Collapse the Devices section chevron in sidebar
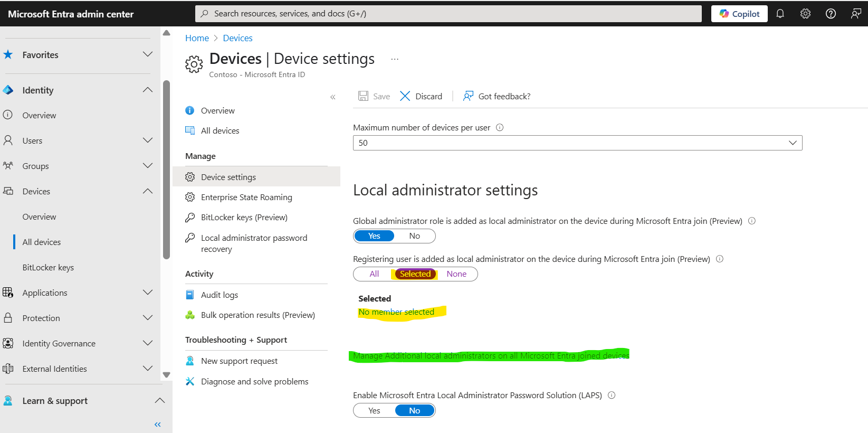868x433 pixels. [x=148, y=191]
